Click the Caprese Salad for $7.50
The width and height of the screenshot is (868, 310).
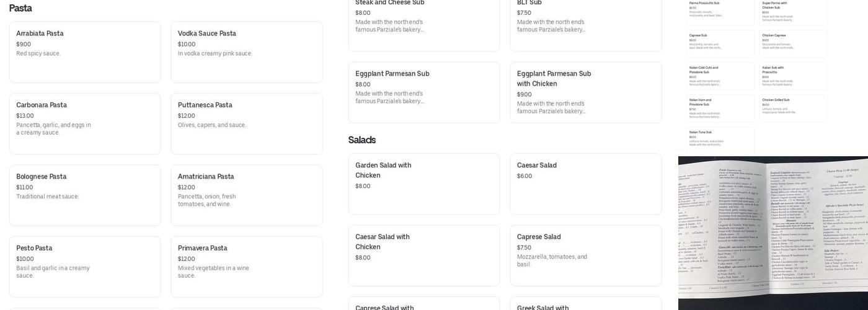[585, 255]
